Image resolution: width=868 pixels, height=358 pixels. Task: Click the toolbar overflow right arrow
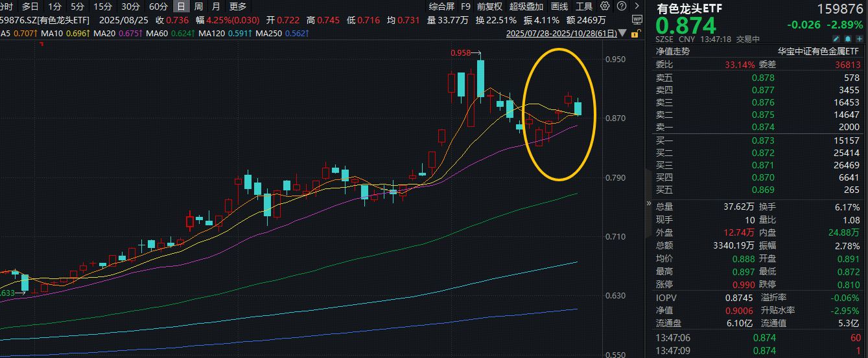(x=637, y=6)
